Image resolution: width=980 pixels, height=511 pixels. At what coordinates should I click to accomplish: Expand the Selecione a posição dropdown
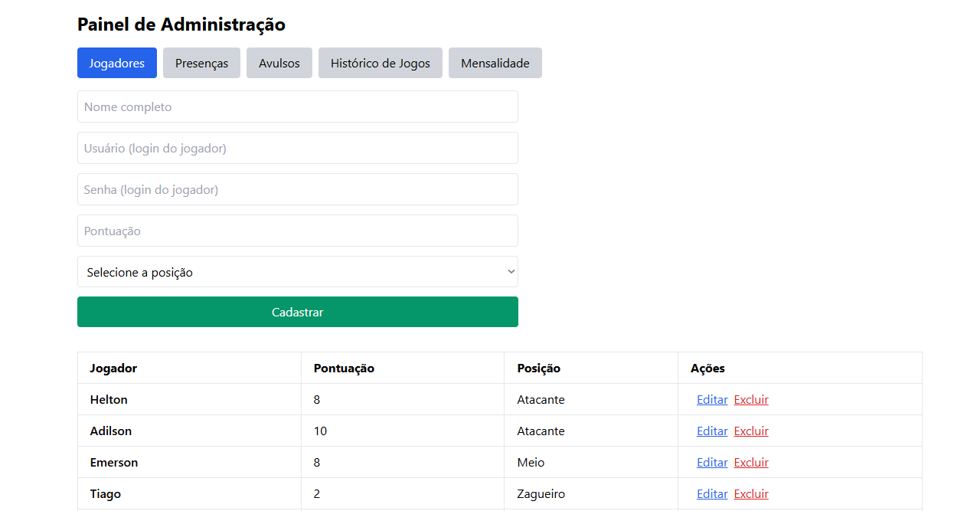click(298, 272)
